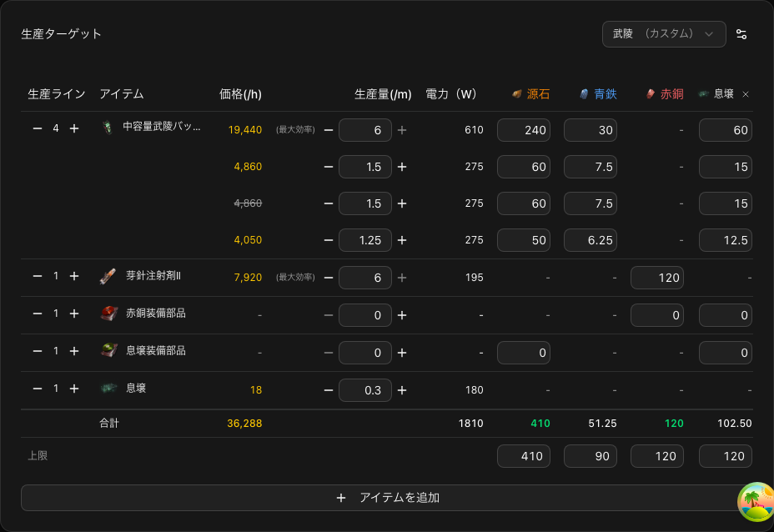Image resolution: width=774 pixels, height=532 pixels.
Task: Decrease the 0.3 production rate for 息壌
Action: pyautogui.click(x=329, y=390)
